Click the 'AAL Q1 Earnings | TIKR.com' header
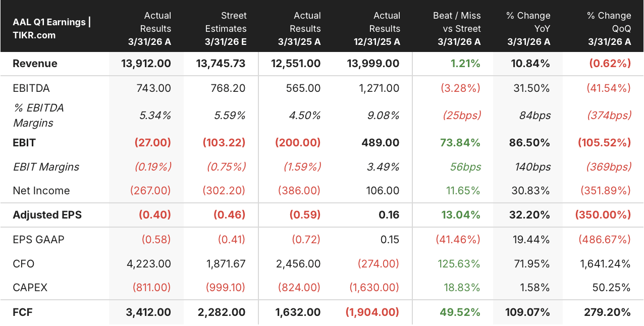This screenshot has height=326, width=644. [51, 29]
